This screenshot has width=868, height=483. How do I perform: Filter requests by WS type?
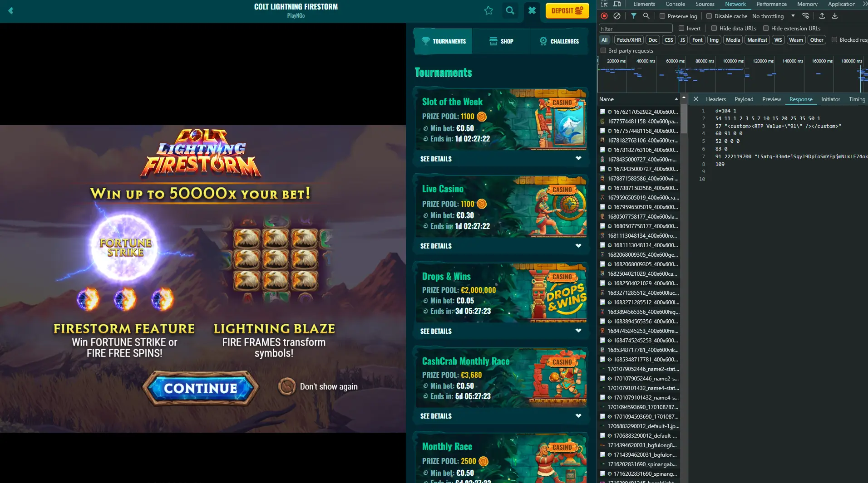click(x=778, y=40)
